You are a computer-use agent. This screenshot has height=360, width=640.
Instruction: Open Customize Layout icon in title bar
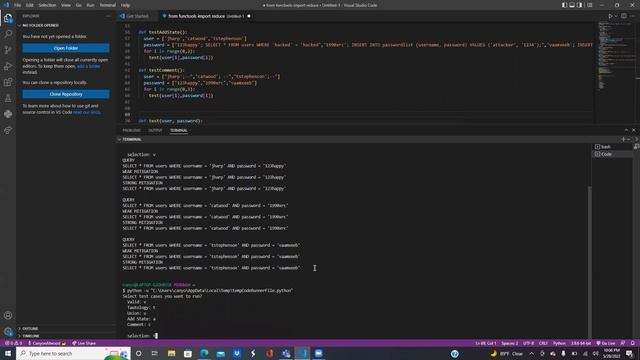coord(590,5)
